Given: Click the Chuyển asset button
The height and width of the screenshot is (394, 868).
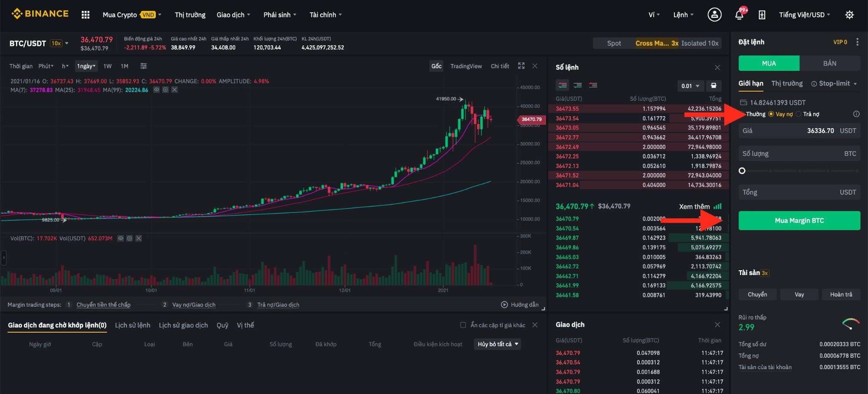Looking at the screenshot, I should pyautogui.click(x=757, y=295).
